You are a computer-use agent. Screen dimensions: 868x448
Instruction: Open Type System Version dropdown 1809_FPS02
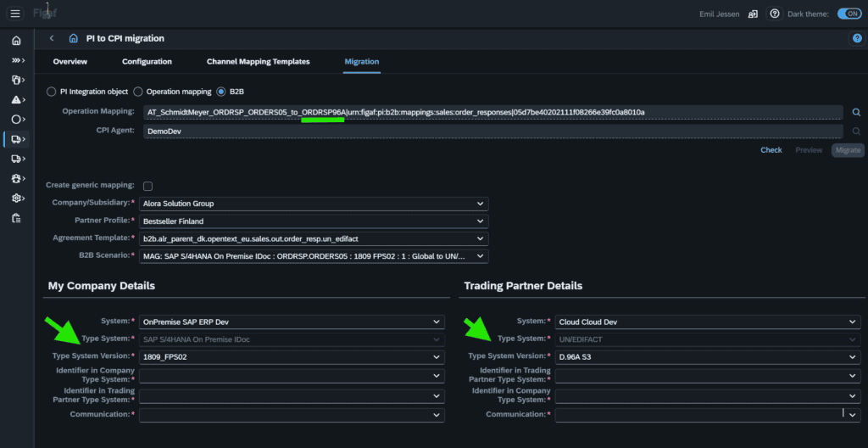[x=292, y=356]
